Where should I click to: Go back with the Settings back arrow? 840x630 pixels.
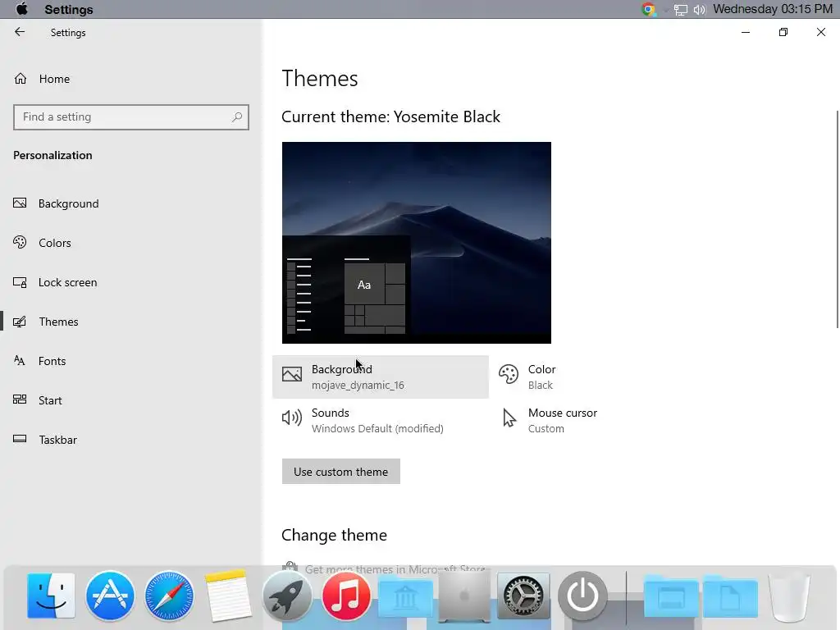pos(20,32)
